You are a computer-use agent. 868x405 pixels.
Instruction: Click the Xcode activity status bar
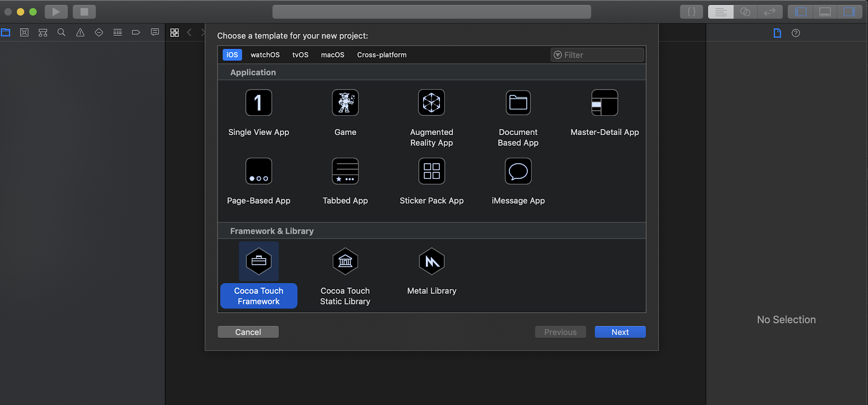(x=432, y=12)
